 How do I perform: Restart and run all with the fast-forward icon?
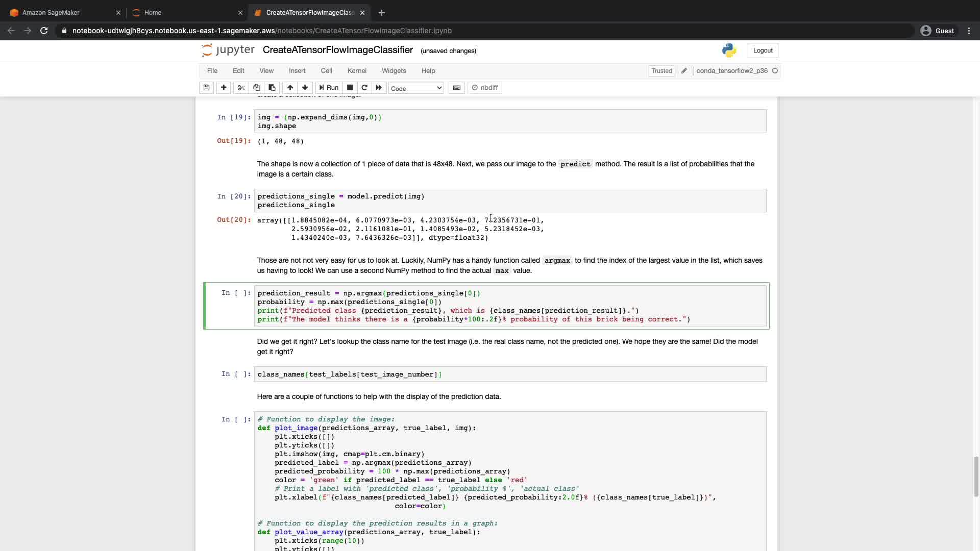click(x=379, y=88)
